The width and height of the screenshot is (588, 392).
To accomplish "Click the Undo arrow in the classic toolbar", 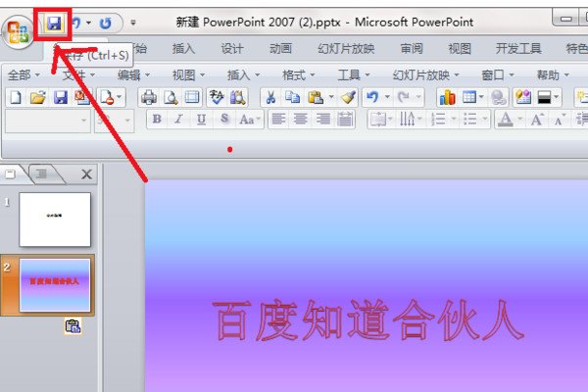I will (372, 98).
